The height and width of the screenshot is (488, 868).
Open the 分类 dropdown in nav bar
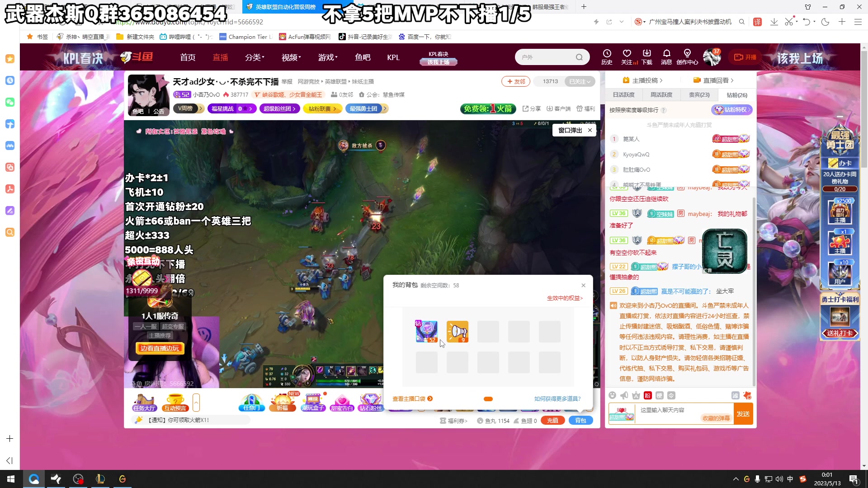coord(255,57)
